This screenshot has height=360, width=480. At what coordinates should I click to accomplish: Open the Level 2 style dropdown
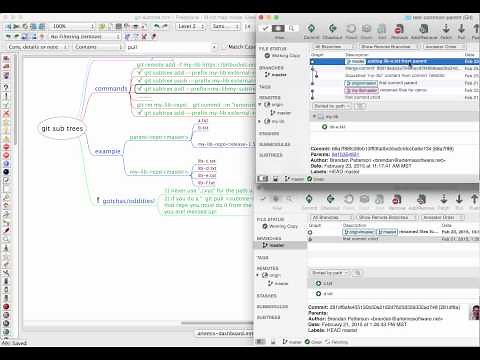coord(191,26)
